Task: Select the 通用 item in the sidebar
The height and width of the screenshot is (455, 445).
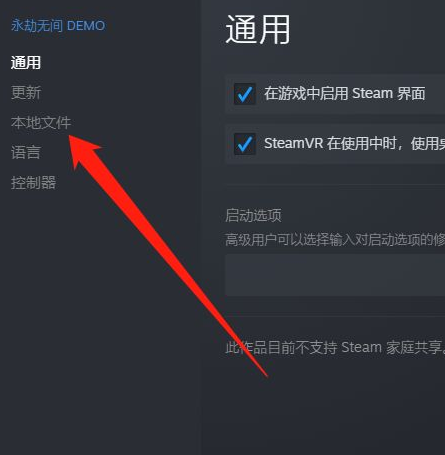Action: (26, 63)
